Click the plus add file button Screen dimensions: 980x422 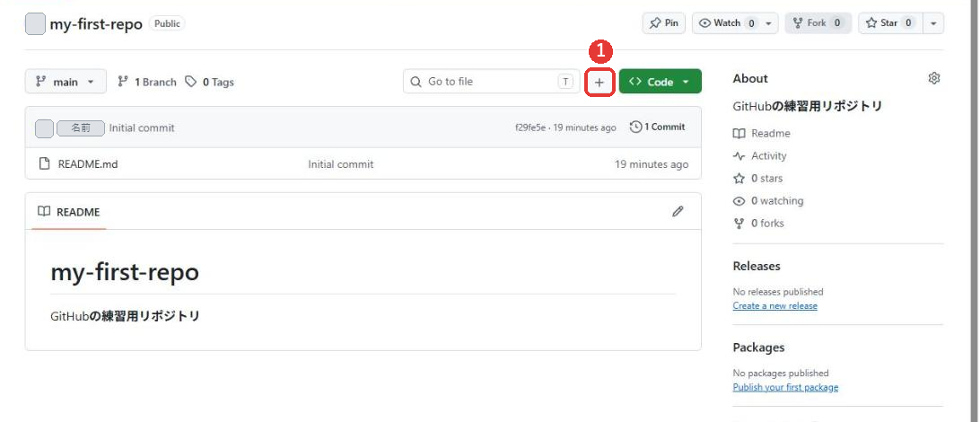click(x=600, y=82)
